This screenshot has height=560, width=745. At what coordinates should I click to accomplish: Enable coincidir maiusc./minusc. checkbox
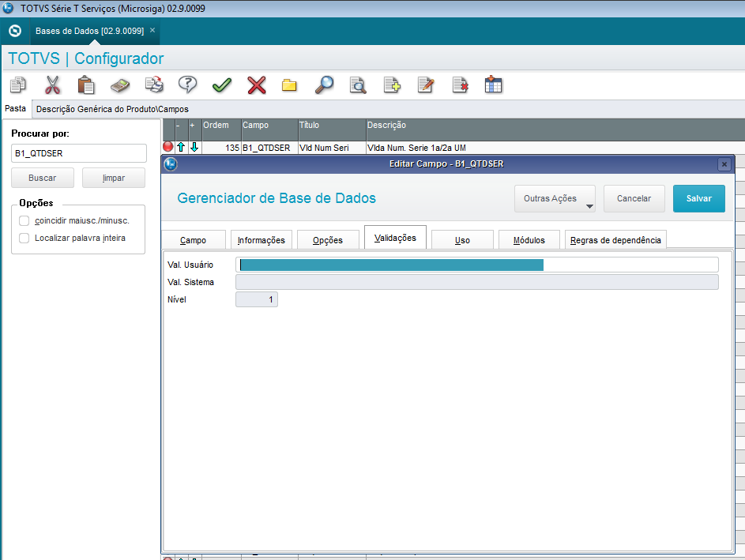pos(24,221)
